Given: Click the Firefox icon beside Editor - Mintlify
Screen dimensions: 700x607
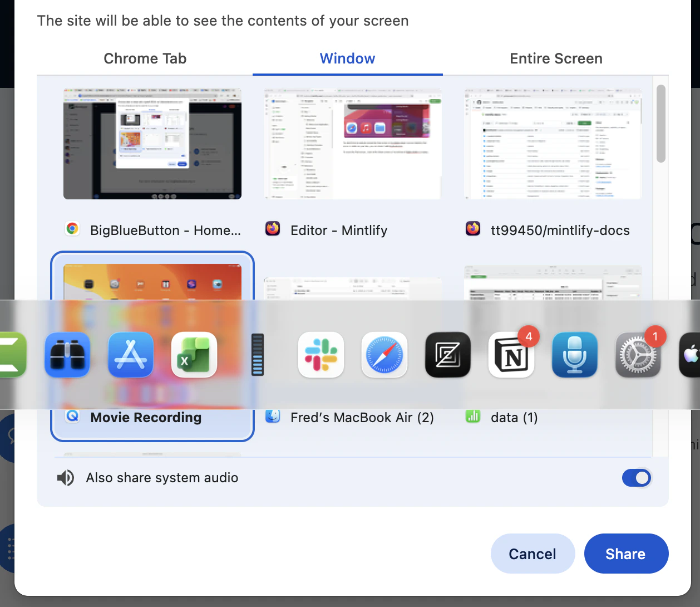Looking at the screenshot, I should pyautogui.click(x=273, y=229).
